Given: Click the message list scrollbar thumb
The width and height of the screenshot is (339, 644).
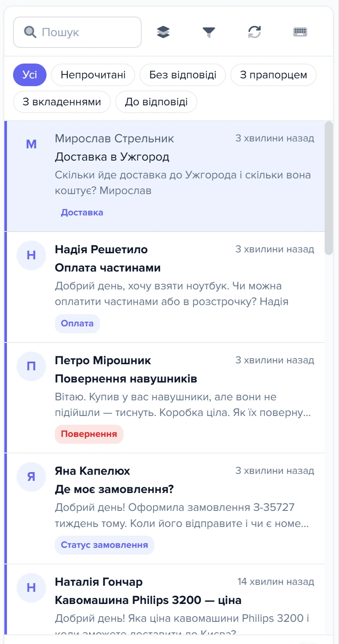Looking at the screenshot, I should click(329, 188).
